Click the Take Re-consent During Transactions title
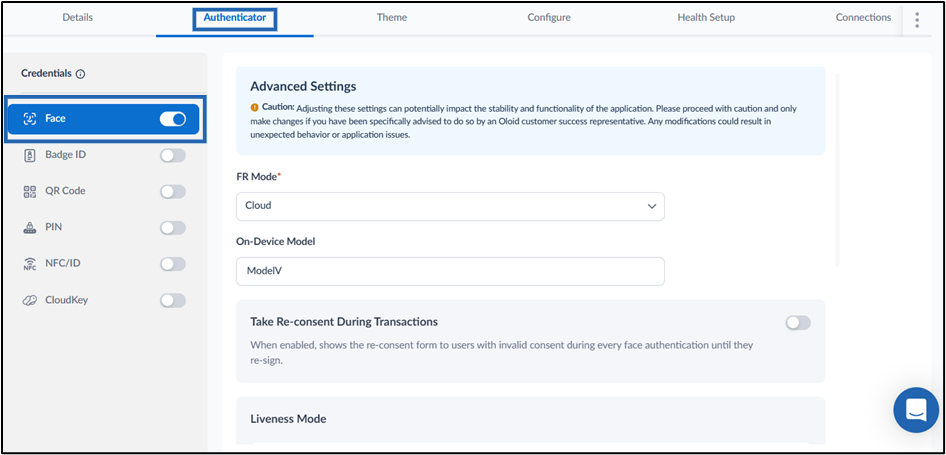This screenshot has width=946, height=455. click(344, 322)
